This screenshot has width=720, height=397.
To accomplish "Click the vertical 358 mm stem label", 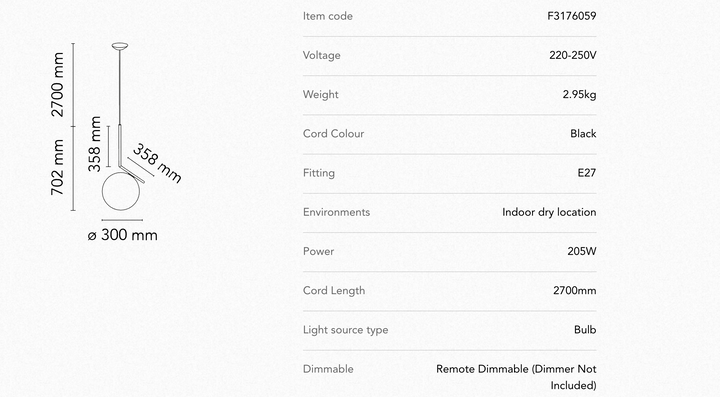I will point(94,144).
